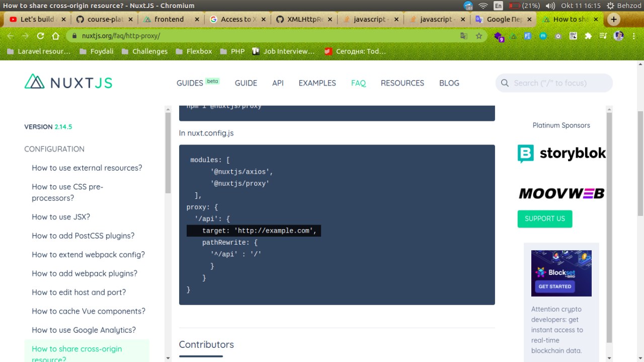Switch to the frontend tab
This screenshot has height=362, width=644.
(x=170, y=20)
